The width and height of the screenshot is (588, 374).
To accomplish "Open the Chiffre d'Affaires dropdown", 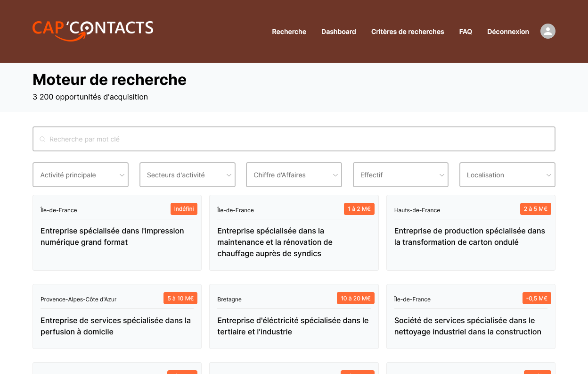I will click(294, 175).
